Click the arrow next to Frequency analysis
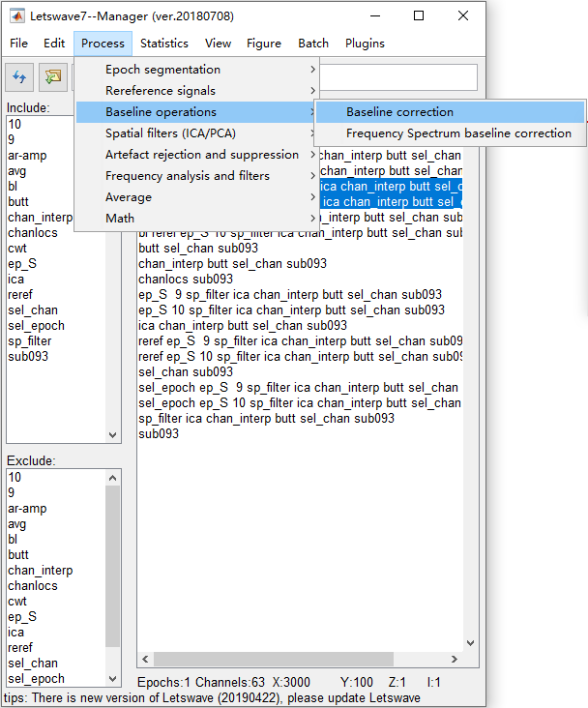 (x=312, y=176)
